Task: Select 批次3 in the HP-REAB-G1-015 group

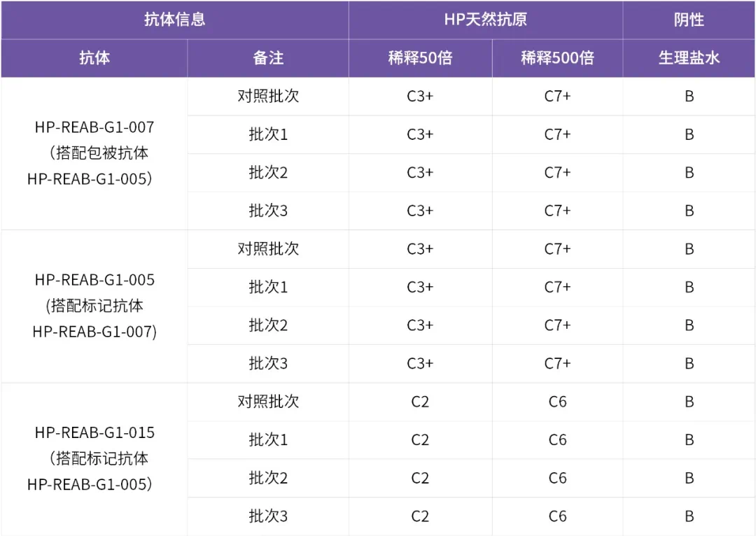Action: point(268,516)
